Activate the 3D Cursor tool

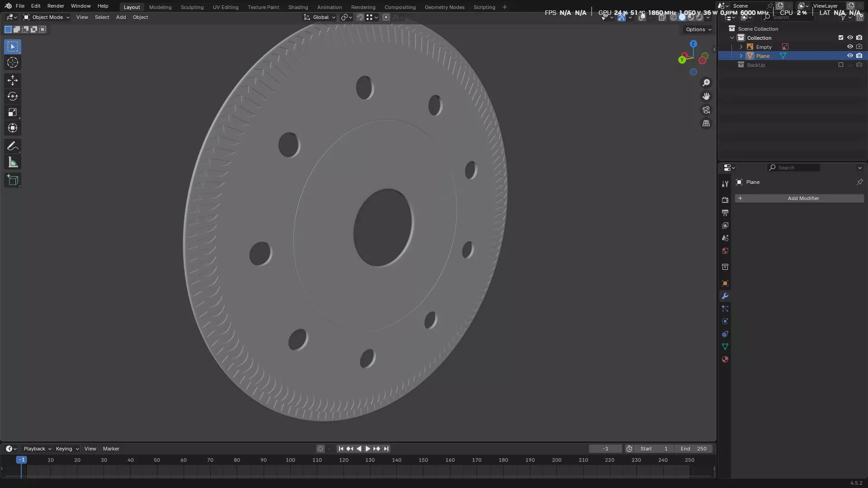click(x=13, y=62)
